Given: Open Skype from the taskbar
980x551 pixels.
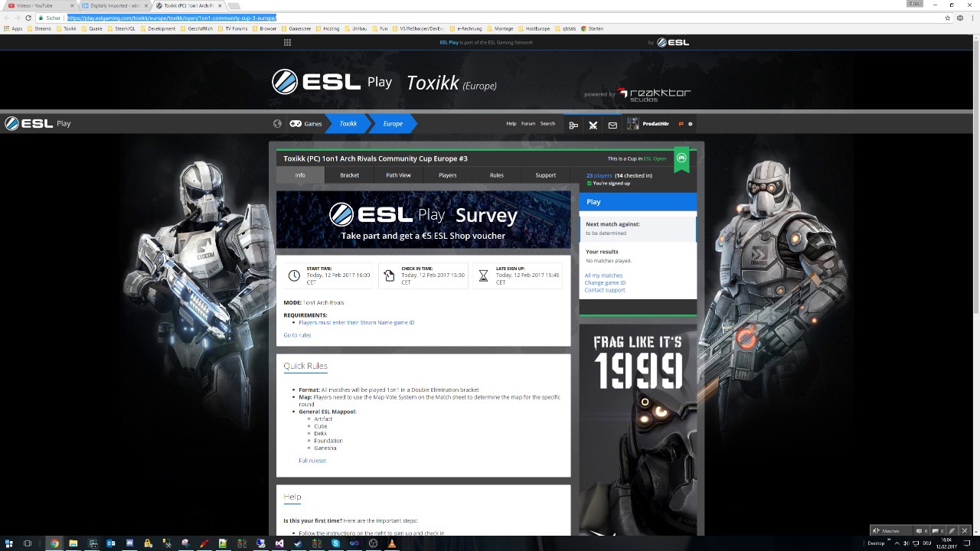Looking at the screenshot, I should (336, 543).
